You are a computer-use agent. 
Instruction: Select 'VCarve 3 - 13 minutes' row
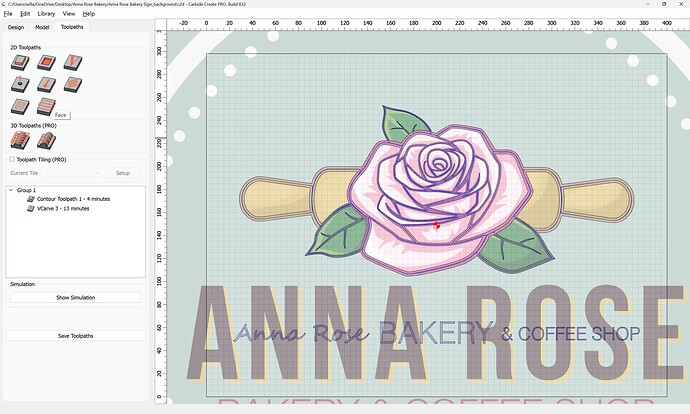coord(63,209)
